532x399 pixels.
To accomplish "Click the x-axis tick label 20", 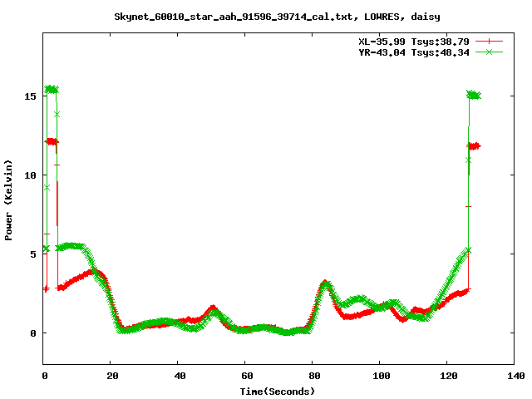I will [x=112, y=376].
